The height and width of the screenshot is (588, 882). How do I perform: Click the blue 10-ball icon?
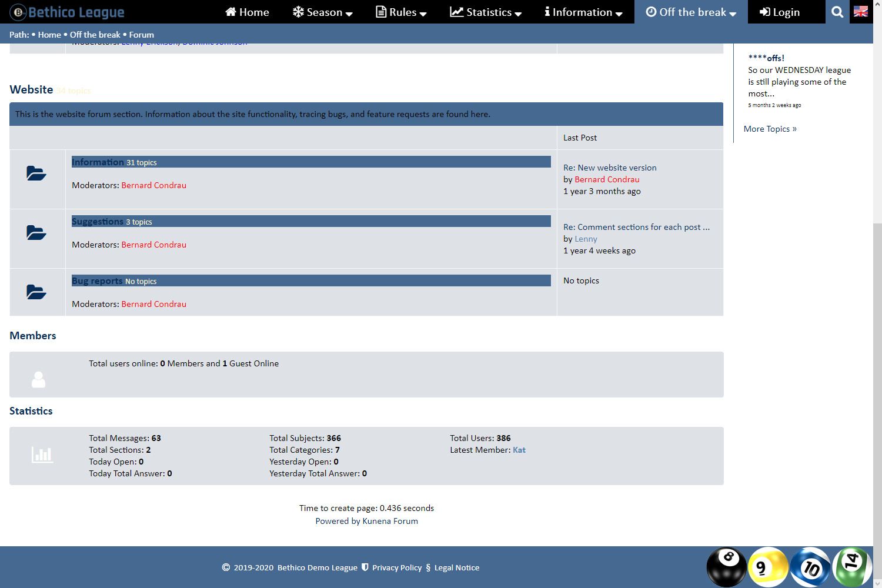[x=810, y=567]
